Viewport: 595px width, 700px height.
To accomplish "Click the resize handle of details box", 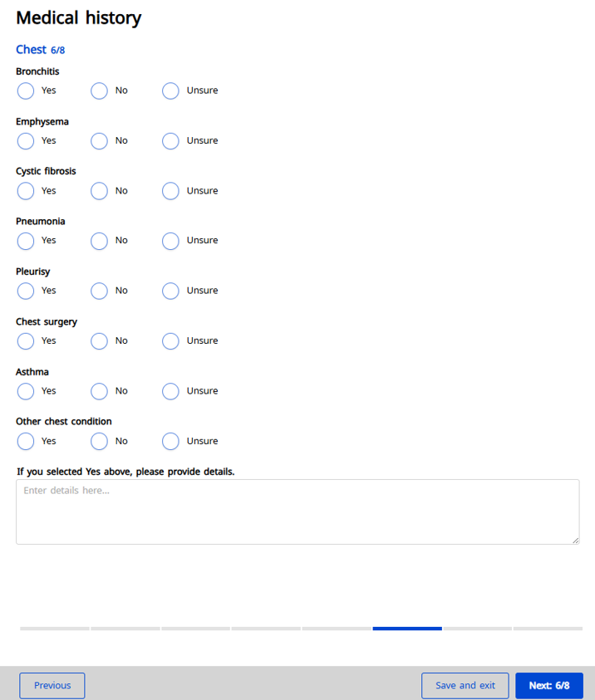I will (x=575, y=541).
